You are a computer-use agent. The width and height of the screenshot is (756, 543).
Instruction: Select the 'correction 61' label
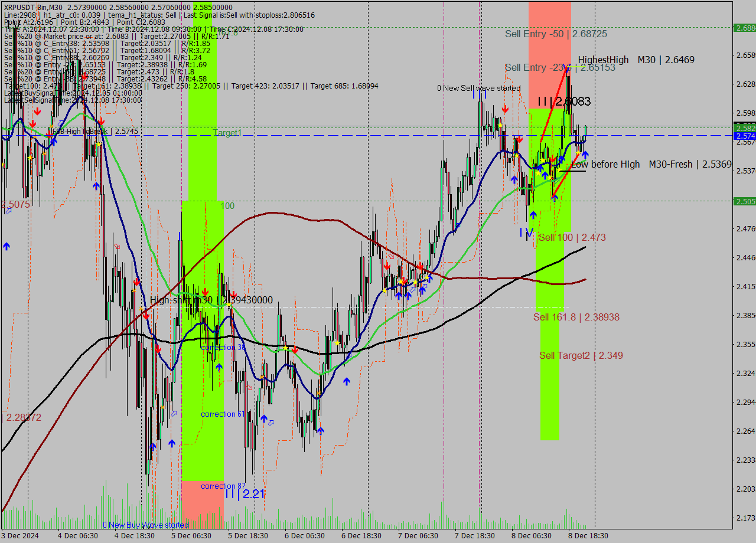[x=223, y=414]
